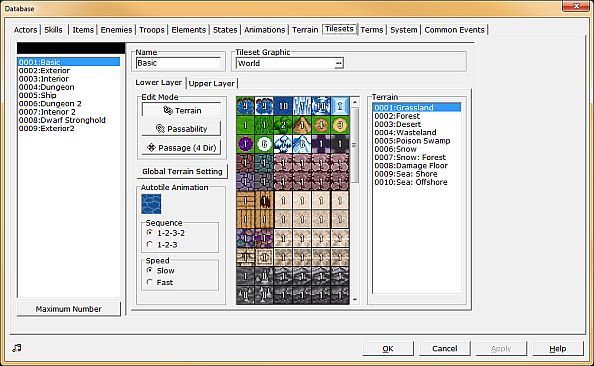
Task: Select the deep sea tile marked 10
Action: (283, 106)
